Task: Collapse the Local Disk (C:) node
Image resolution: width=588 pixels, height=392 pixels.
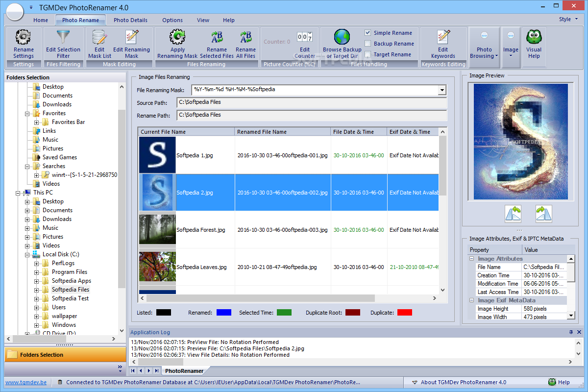Action: (x=27, y=254)
